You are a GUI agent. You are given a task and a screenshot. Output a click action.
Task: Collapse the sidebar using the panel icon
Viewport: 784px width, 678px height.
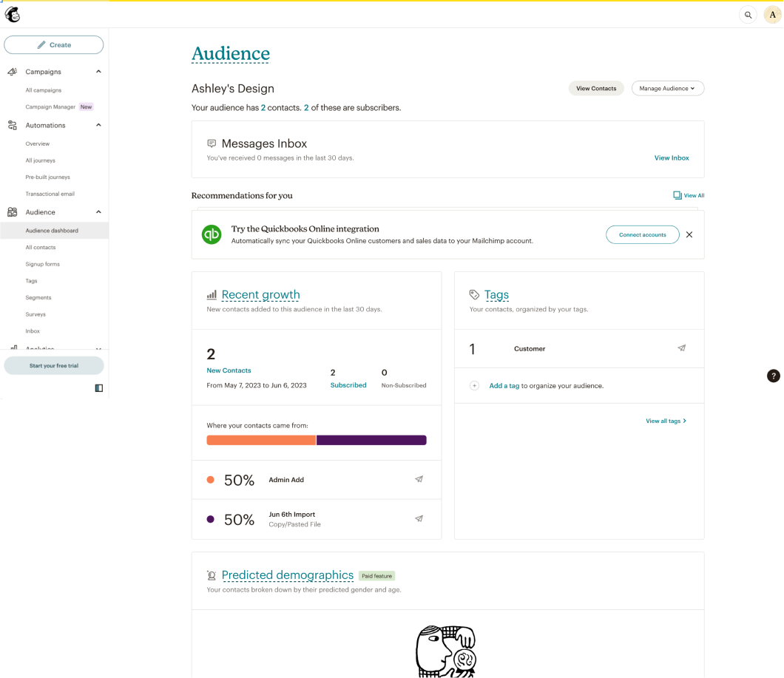(x=98, y=387)
